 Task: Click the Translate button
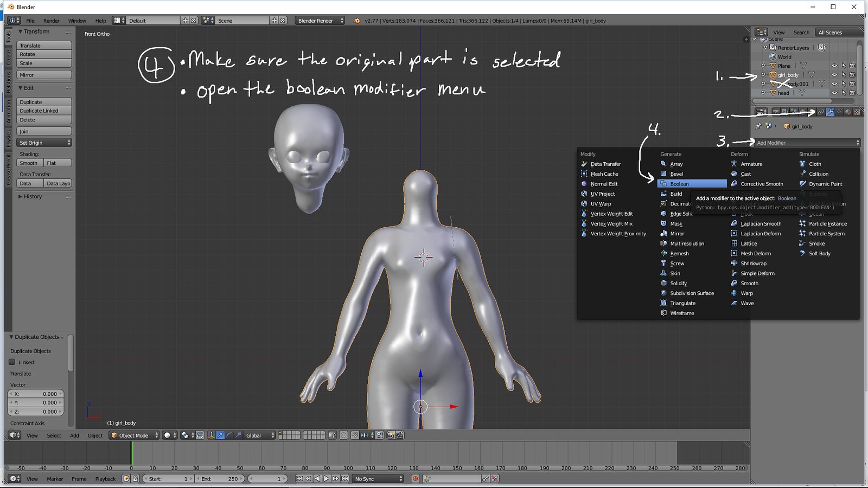tap(44, 46)
